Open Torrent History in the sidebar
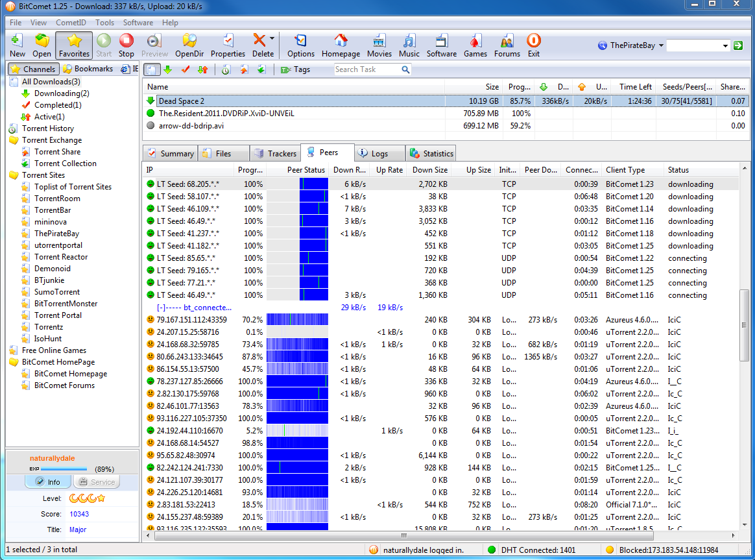This screenshot has width=755, height=560. (x=47, y=128)
